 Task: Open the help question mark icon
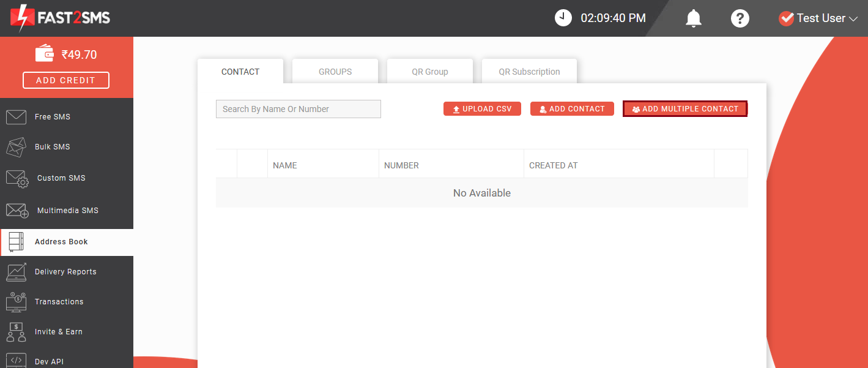[740, 18]
